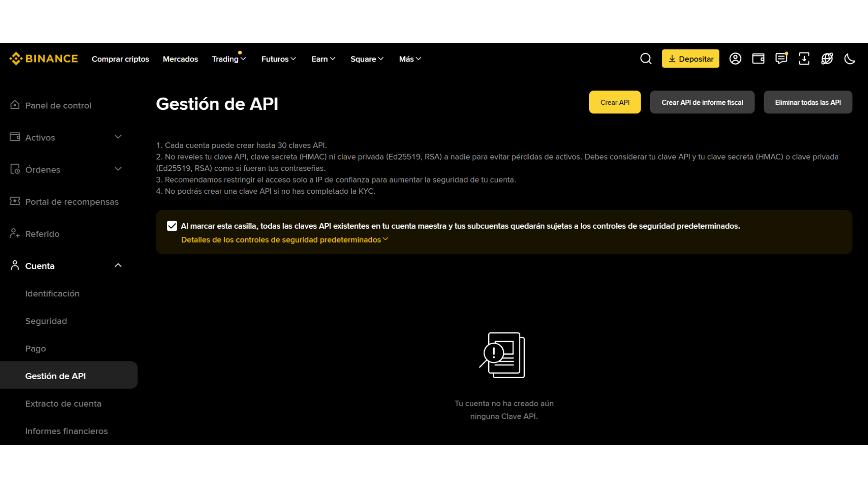
Task: Click the download app icon
Action: pyautogui.click(x=804, y=58)
